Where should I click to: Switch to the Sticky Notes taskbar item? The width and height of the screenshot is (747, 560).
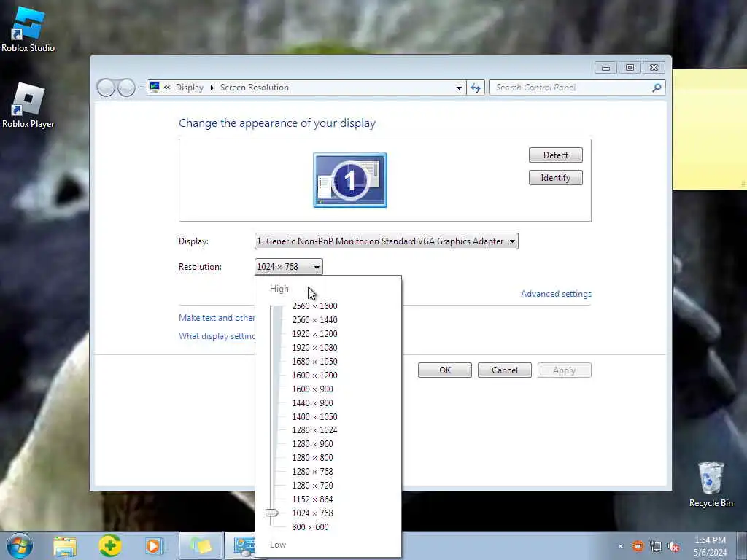[x=201, y=545]
